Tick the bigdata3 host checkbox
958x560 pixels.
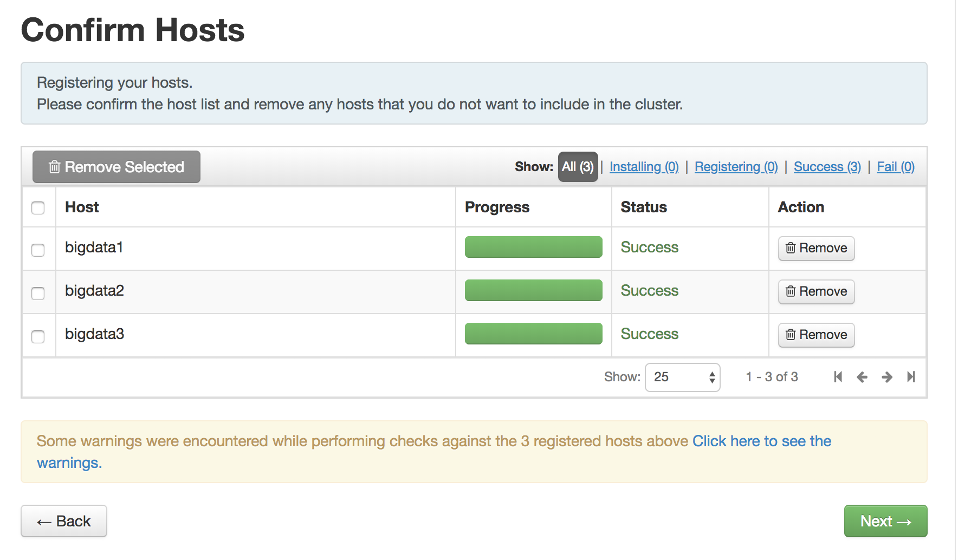coord(38,337)
